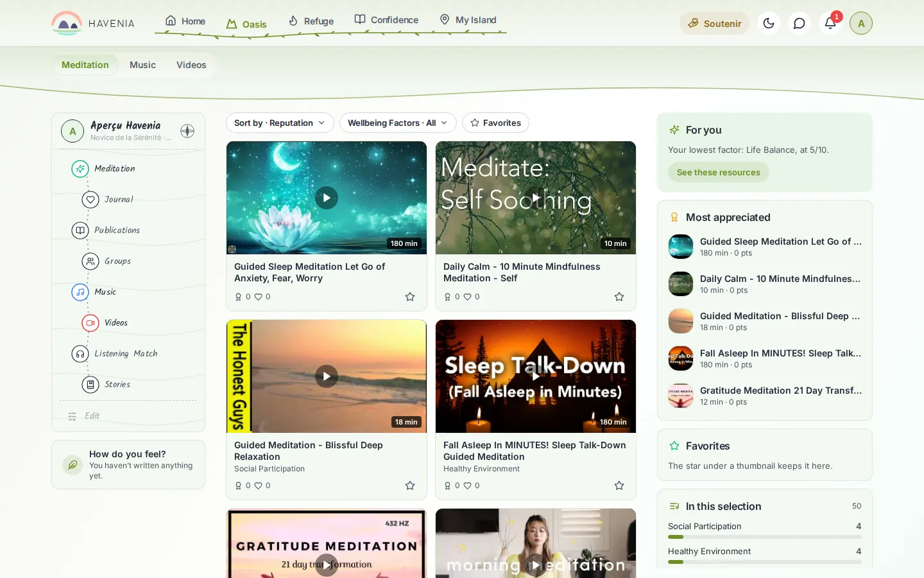Viewport: 924px width, 578px height.
Task: Favorite the Fall Asleep In MINUTES card star
Action: 619,486
